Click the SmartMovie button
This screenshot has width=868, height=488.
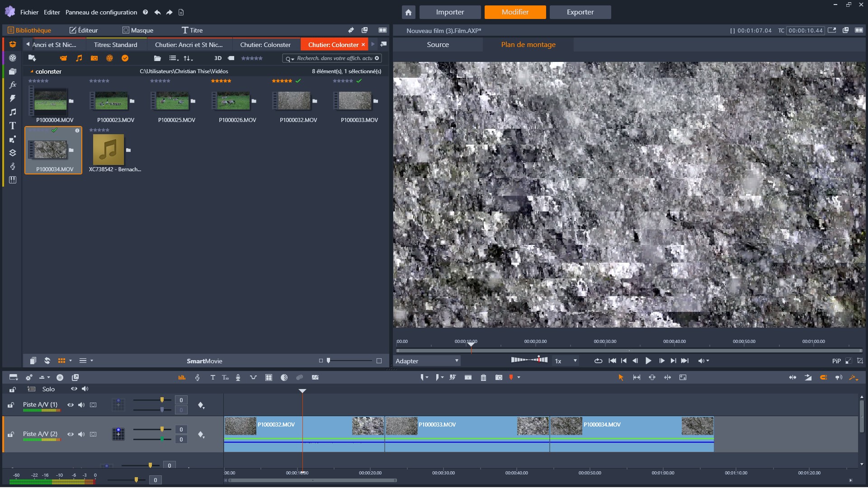click(204, 361)
